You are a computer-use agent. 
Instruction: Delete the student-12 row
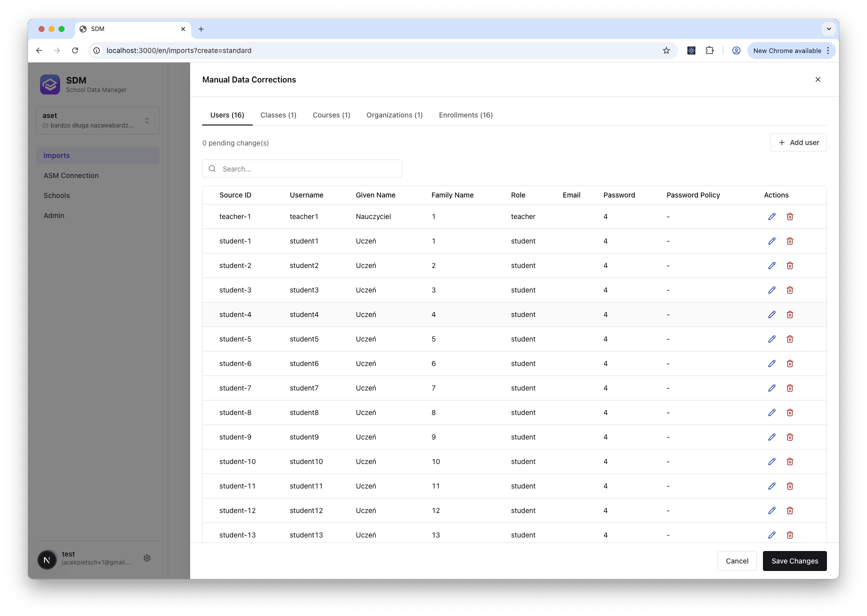click(x=790, y=510)
